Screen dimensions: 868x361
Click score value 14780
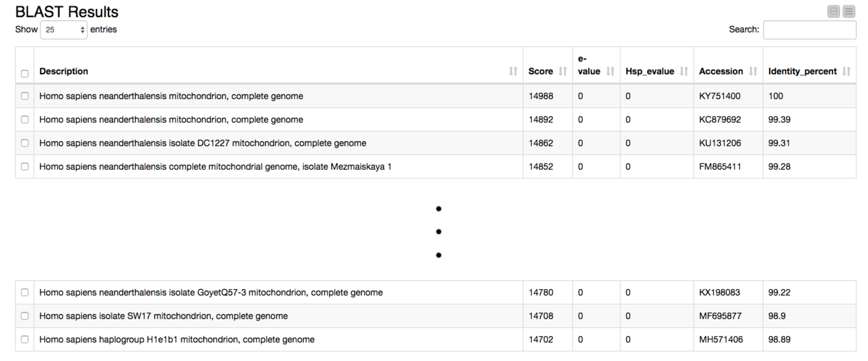[541, 293]
